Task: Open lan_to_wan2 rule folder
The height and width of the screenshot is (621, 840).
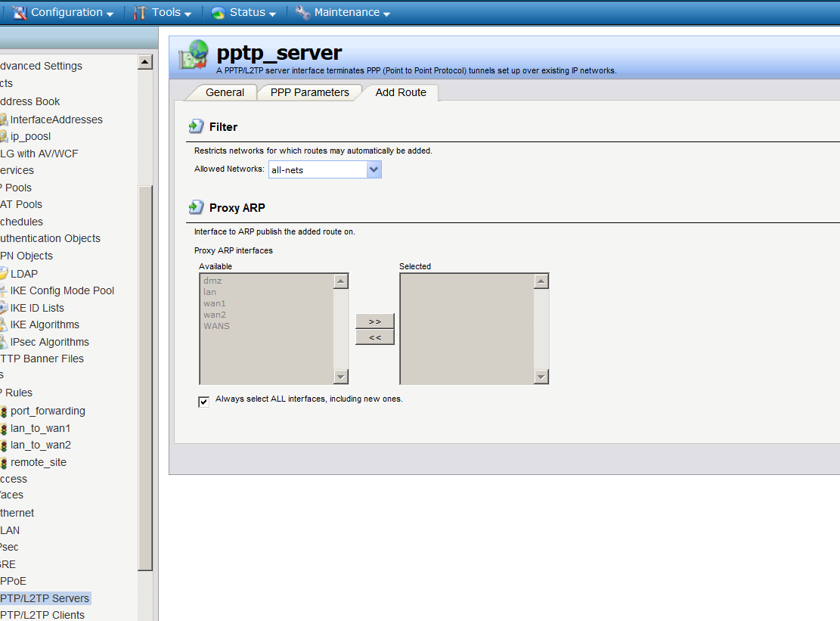Action: (x=40, y=445)
